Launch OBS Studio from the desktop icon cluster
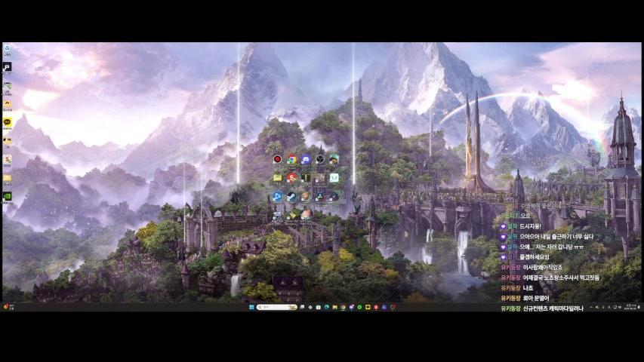Image resolution: width=644 pixels, height=362 pixels. click(320, 159)
